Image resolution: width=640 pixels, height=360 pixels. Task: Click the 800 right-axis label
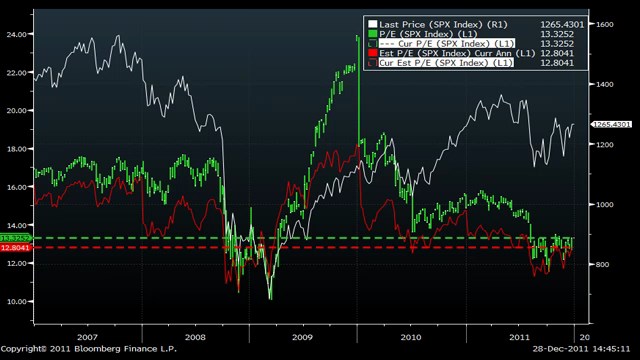[x=602, y=264]
